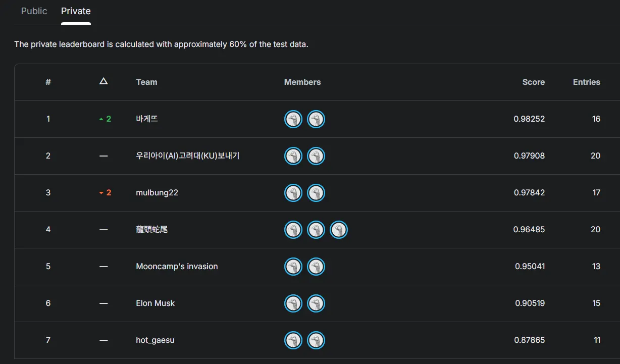Click second avatar of 우리아이(AI)고려대(KU)보내기 team
The width and height of the screenshot is (620, 364).
click(316, 156)
